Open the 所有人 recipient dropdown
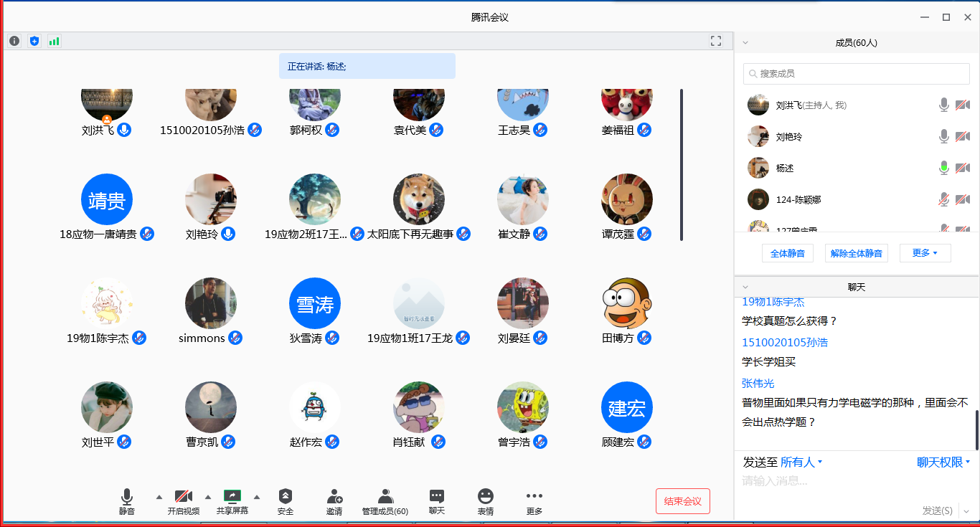 [x=801, y=462]
